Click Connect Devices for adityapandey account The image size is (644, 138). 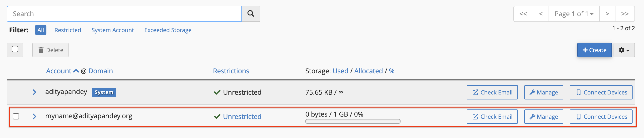pos(601,92)
